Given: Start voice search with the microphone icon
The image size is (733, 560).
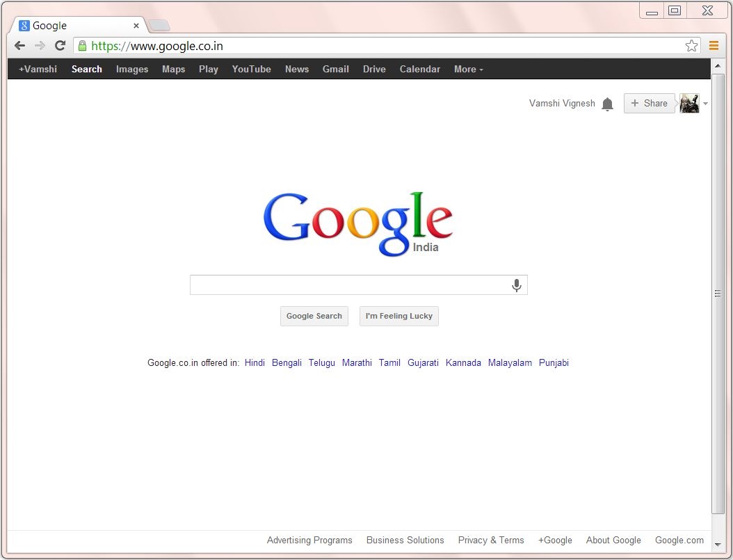Looking at the screenshot, I should (x=516, y=285).
